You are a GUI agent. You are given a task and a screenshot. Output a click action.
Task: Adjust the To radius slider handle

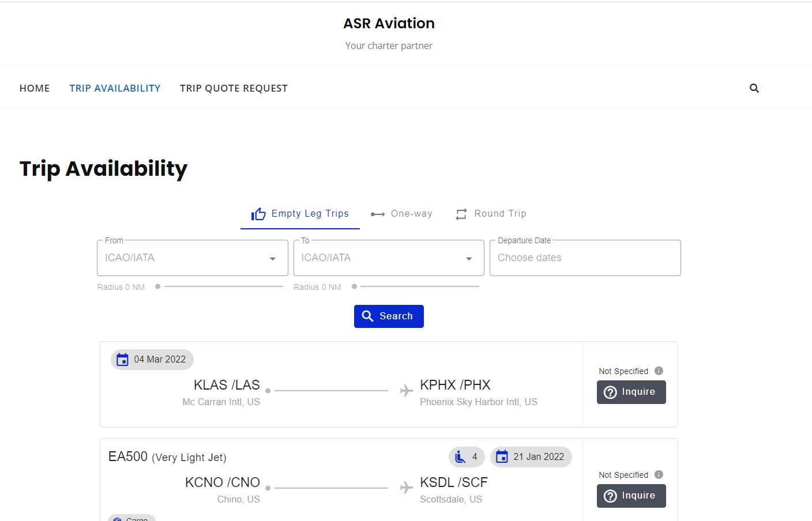(354, 286)
